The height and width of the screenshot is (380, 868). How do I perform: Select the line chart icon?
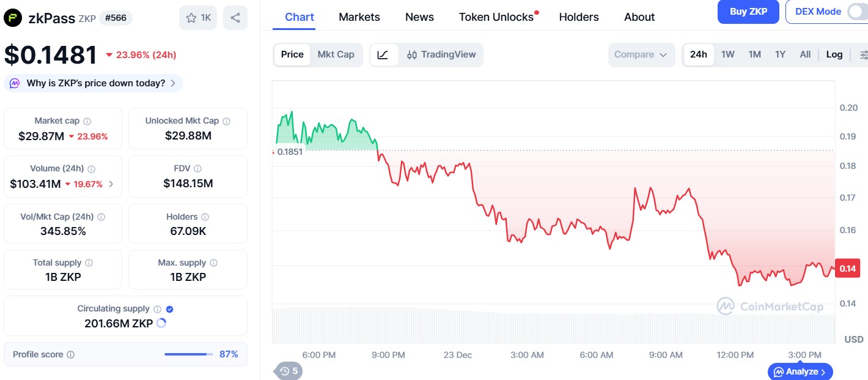coord(383,54)
